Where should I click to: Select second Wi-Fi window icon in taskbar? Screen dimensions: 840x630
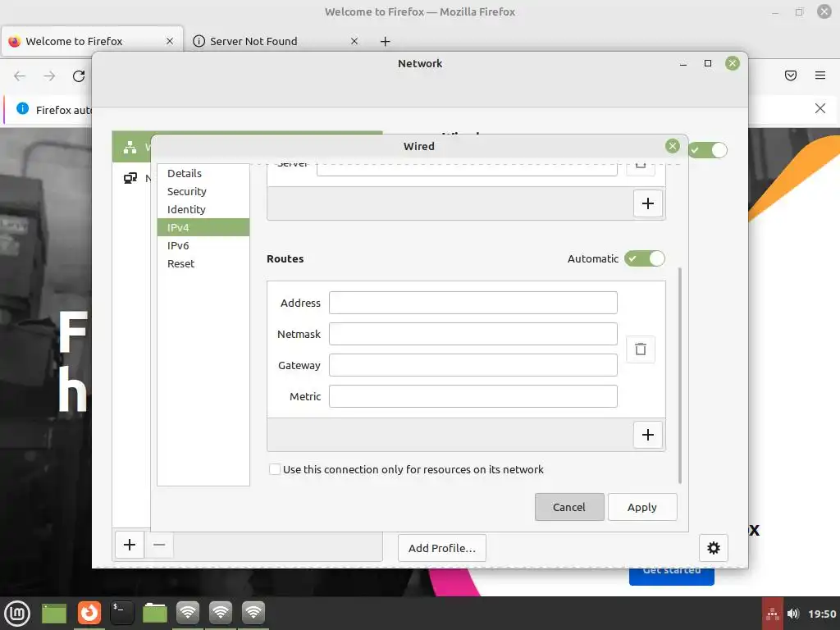pos(221,614)
